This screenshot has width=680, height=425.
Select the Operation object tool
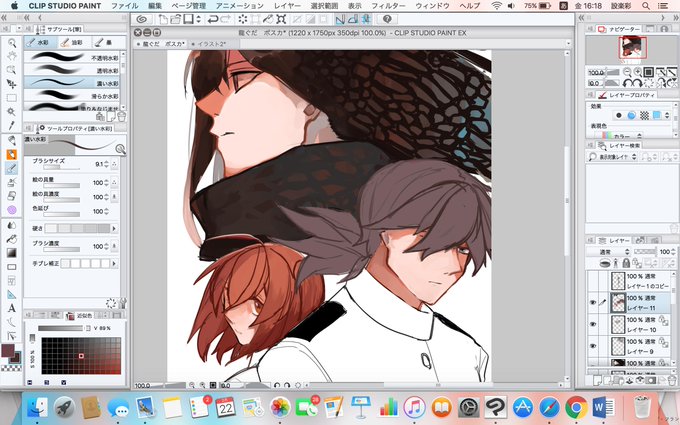(12, 70)
